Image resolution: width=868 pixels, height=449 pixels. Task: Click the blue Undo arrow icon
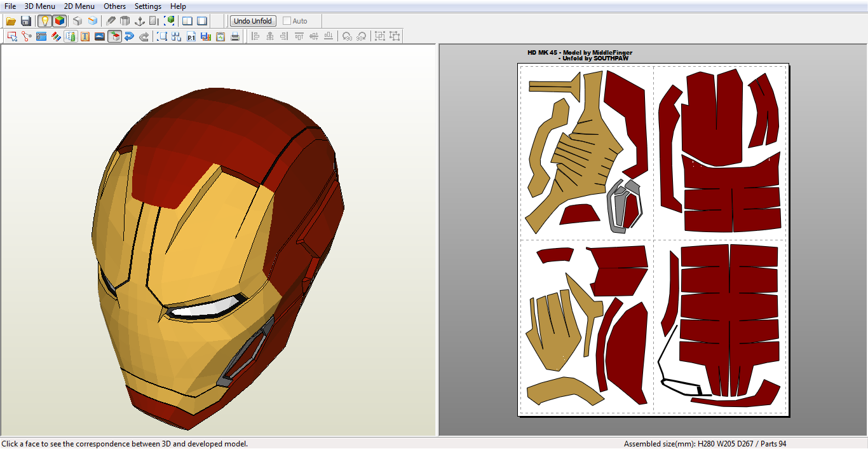point(129,36)
